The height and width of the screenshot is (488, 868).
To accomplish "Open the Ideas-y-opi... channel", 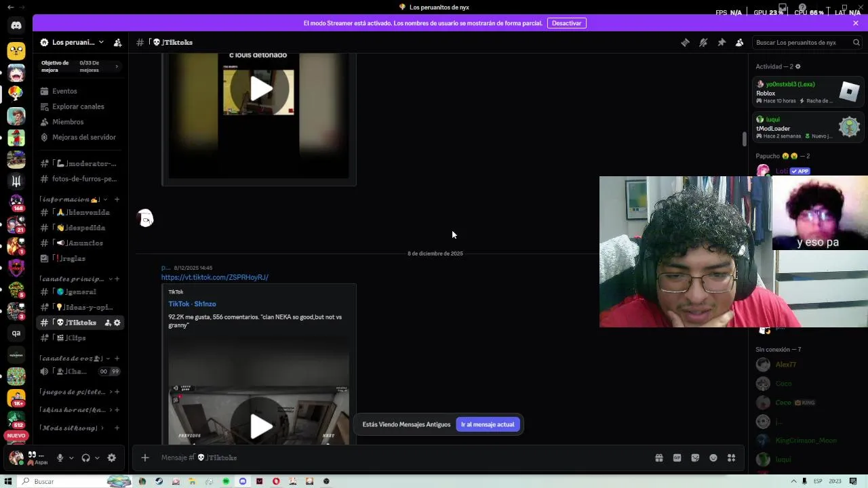I will [80, 307].
